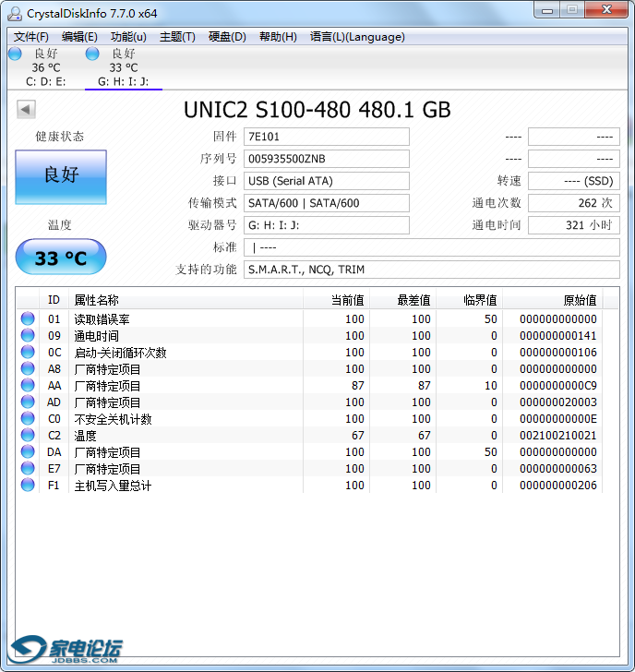
Task: Click the interface field USB (Serial ATA)
Action: click(327, 181)
